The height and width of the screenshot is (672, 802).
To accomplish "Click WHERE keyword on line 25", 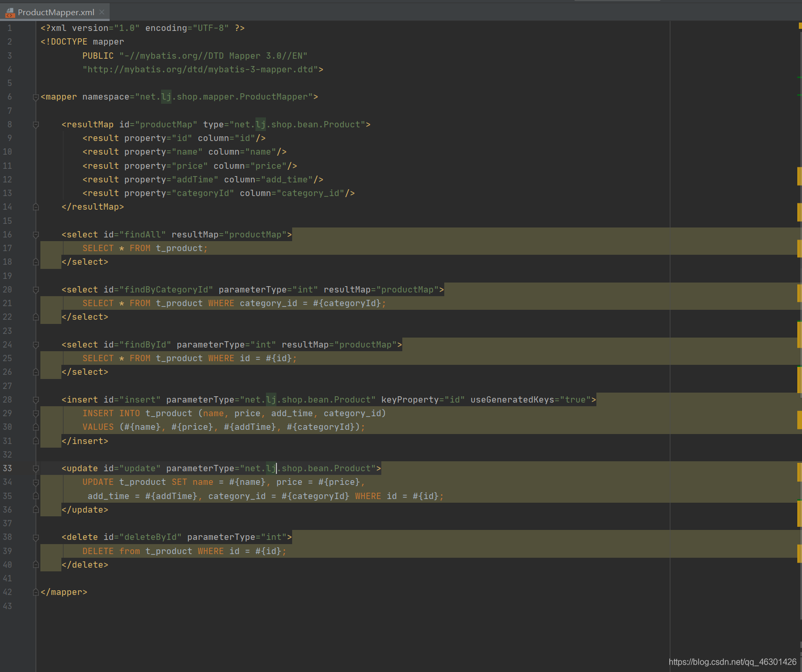I will click(221, 359).
